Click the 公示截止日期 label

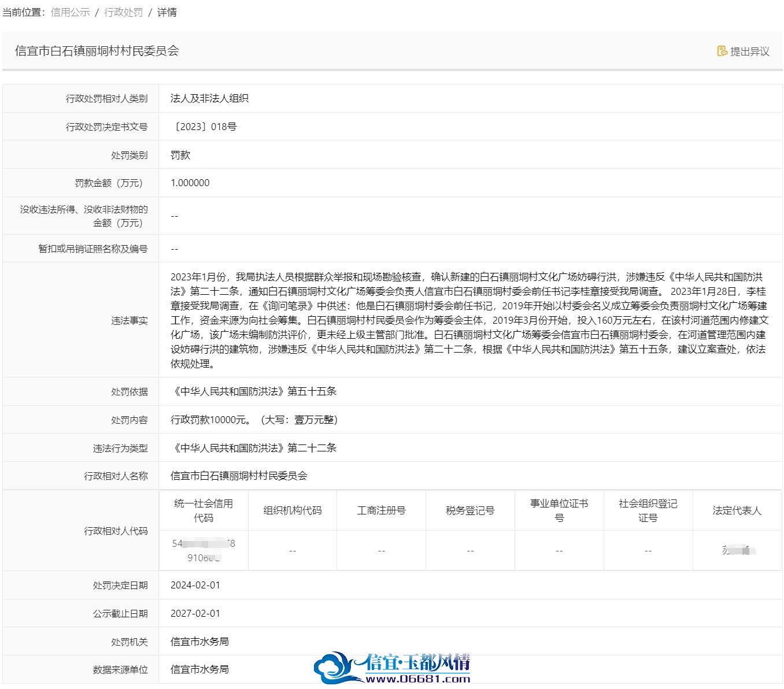120,614
